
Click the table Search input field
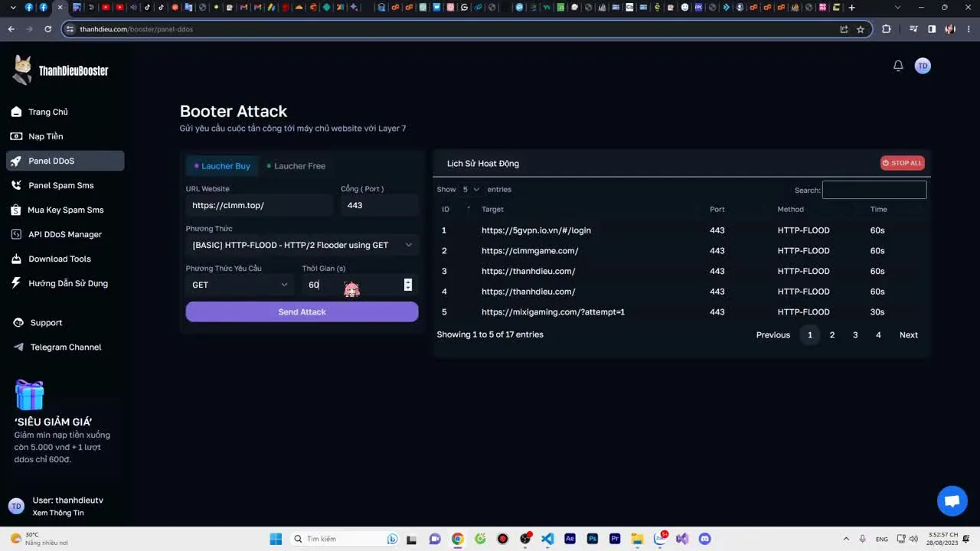[x=874, y=190]
